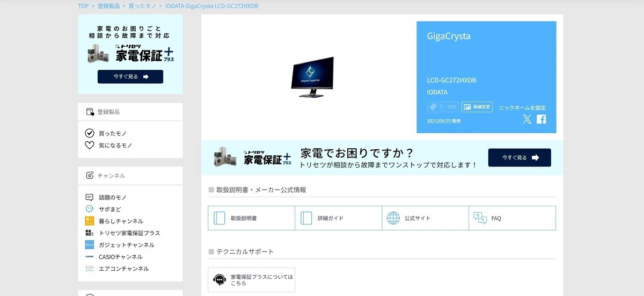Click the 登録製品 sidebar header icon

90,112
